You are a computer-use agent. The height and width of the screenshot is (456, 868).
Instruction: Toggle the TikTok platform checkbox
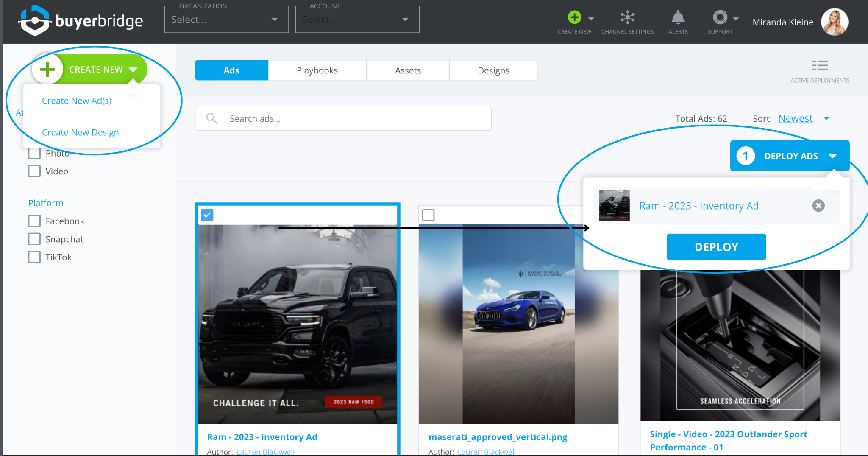click(x=34, y=257)
